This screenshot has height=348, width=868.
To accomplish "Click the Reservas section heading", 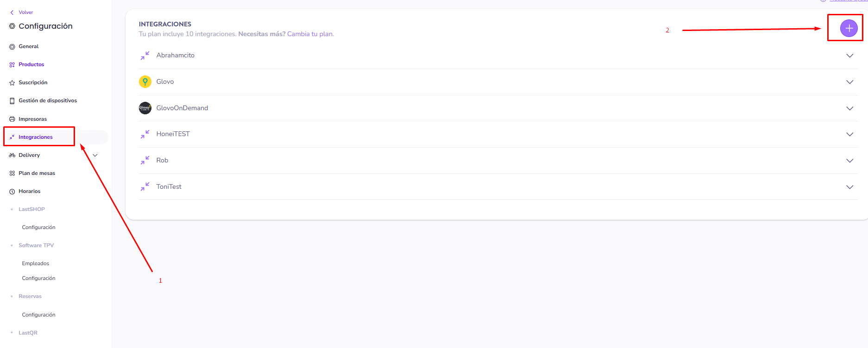I will [30, 296].
